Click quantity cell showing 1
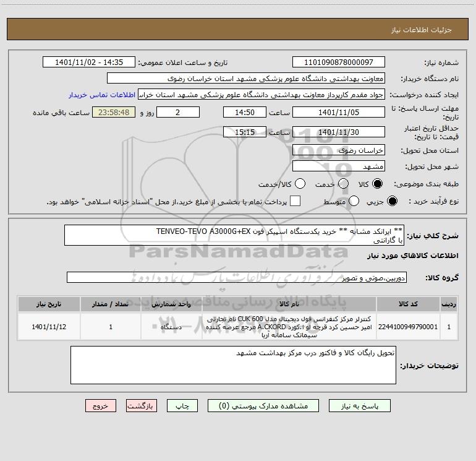476x461 pixels. coord(111,327)
